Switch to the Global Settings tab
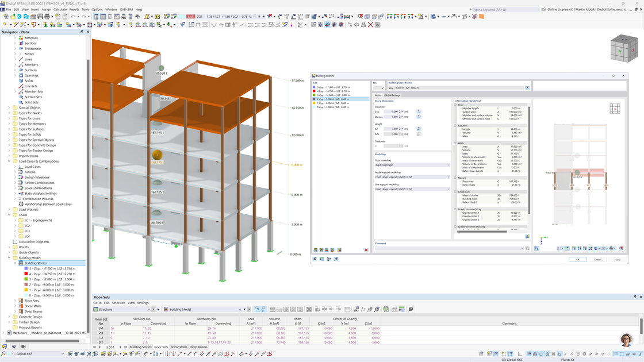644x362 pixels. click(x=392, y=95)
